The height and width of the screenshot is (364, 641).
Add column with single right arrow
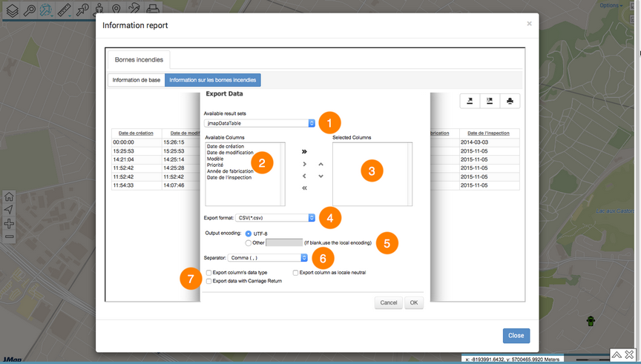pyautogui.click(x=304, y=165)
